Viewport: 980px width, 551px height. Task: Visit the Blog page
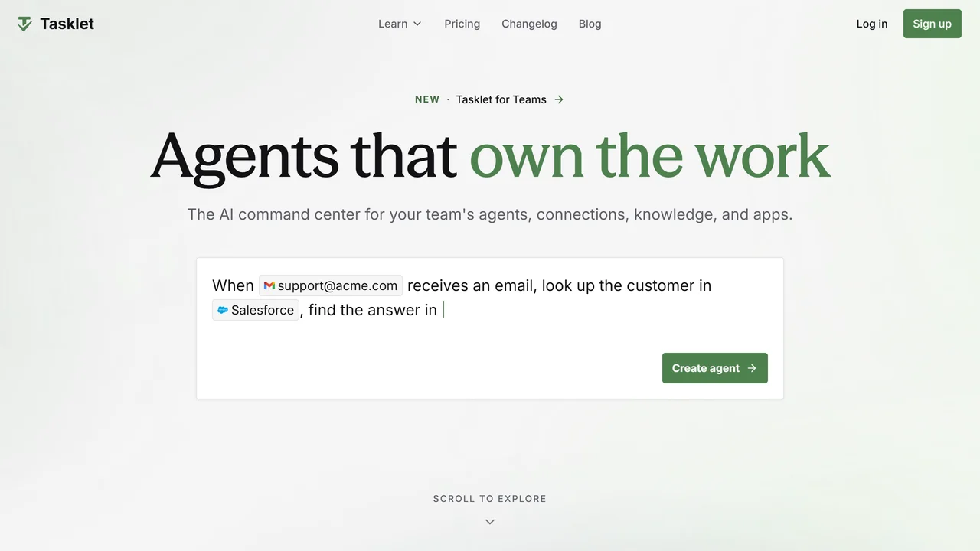(590, 24)
